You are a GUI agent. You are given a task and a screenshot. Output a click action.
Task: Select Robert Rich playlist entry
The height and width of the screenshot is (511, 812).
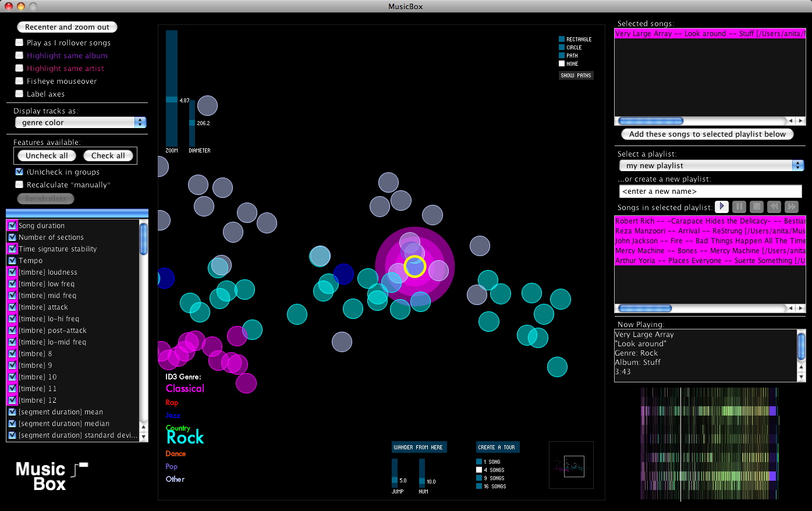pos(710,221)
